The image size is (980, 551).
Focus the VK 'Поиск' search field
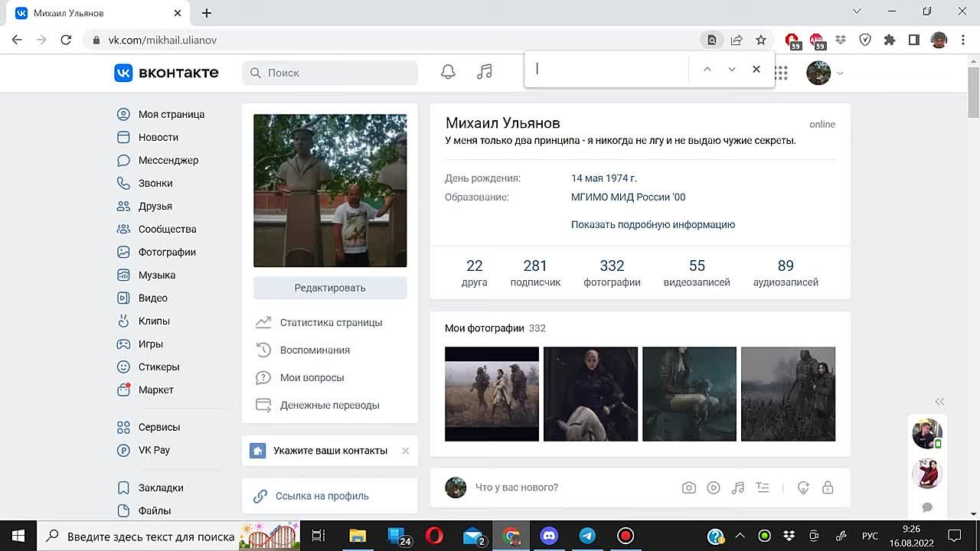tap(330, 73)
